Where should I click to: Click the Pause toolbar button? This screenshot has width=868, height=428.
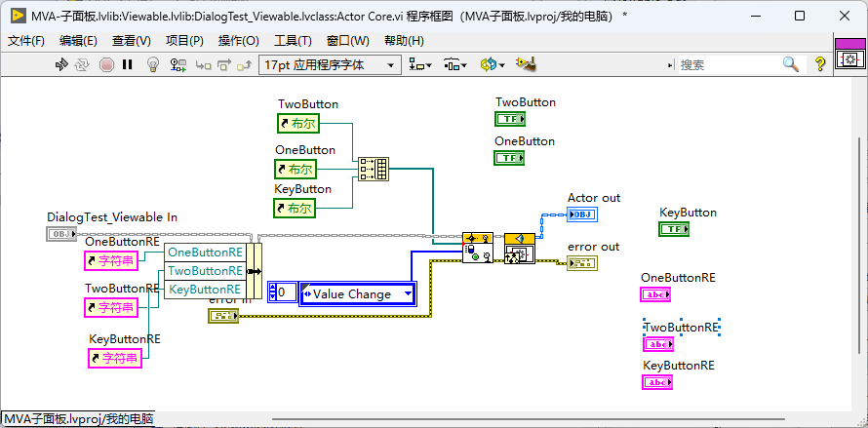(x=128, y=64)
